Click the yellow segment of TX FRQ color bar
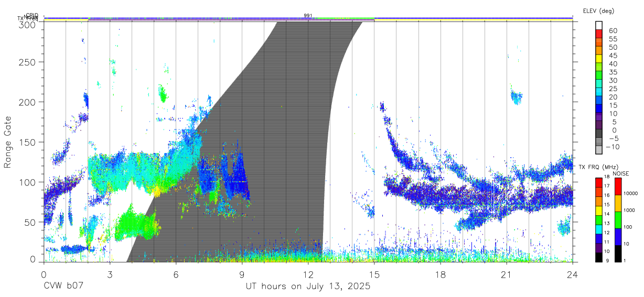This screenshot has width=644, height=297. click(x=599, y=210)
